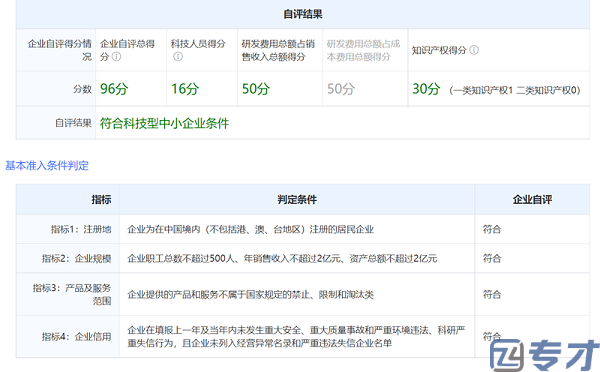
Task: Click 指标1：注册地 row label
Action: tap(81, 229)
